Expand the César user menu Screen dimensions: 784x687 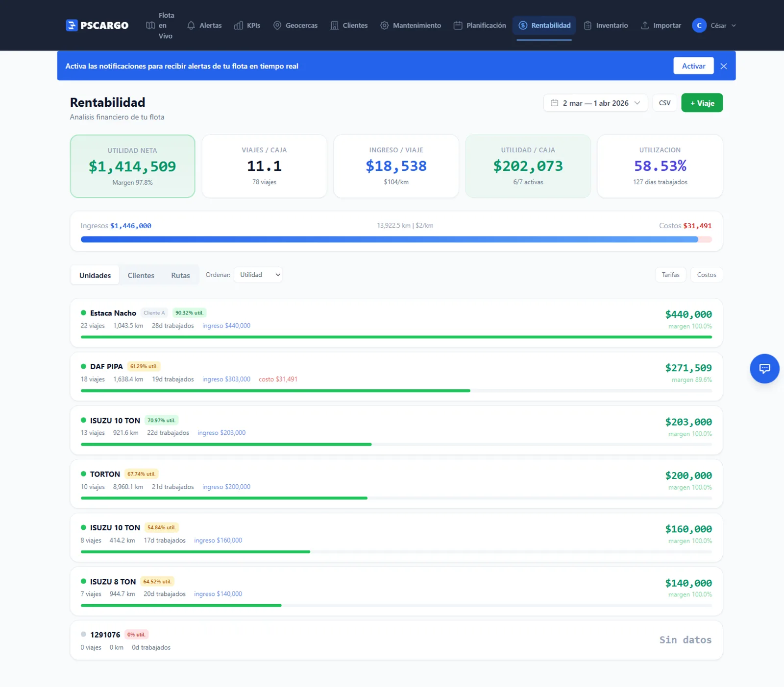pos(714,25)
